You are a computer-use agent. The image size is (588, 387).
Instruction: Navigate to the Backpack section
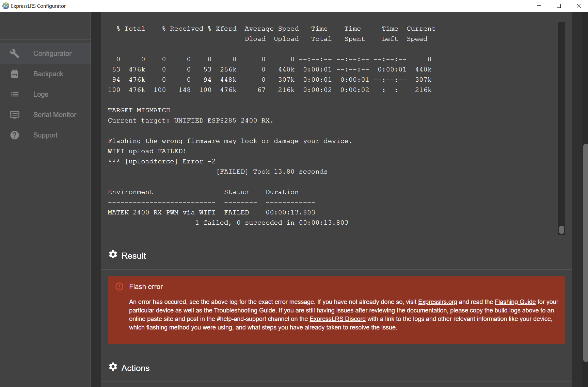[48, 74]
